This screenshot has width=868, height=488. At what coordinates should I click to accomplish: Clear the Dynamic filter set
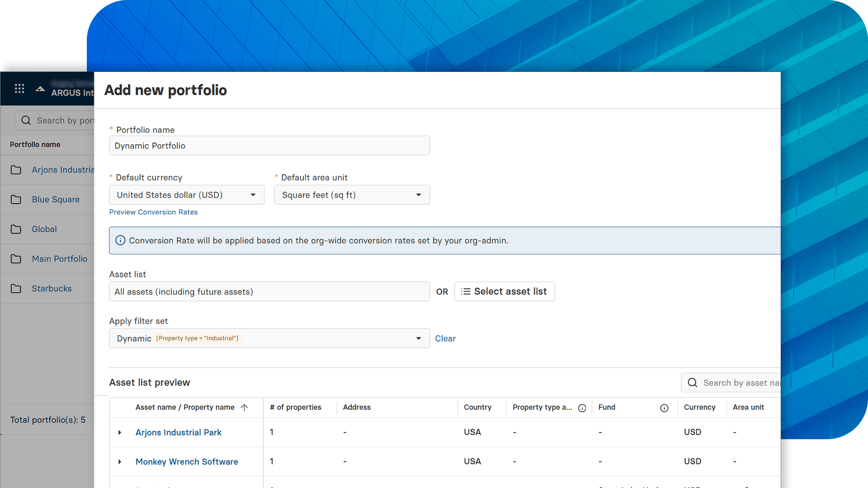point(445,338)
